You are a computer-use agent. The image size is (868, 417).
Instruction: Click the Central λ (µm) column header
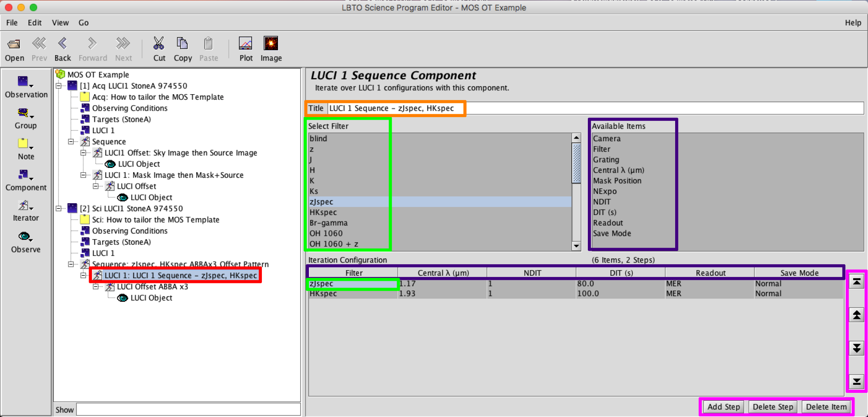[x=443, y=273]
